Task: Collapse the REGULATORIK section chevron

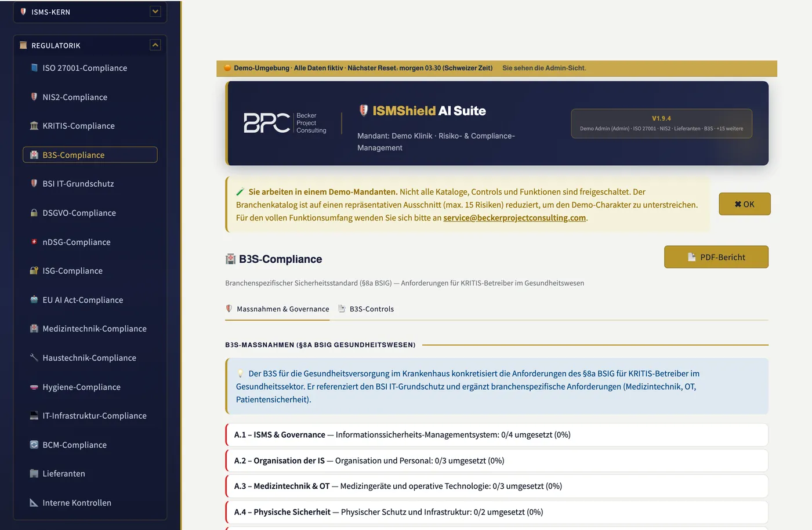Action: click(155, 45)
